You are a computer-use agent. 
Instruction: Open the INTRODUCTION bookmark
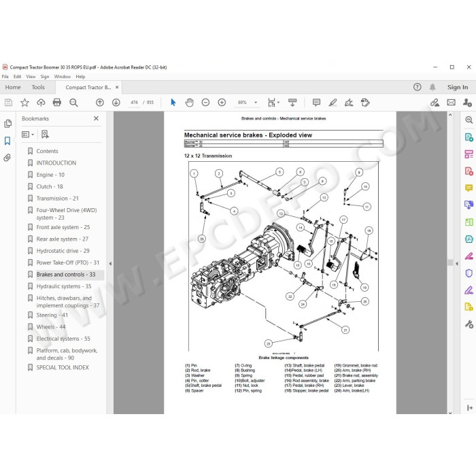click(56, 163)
